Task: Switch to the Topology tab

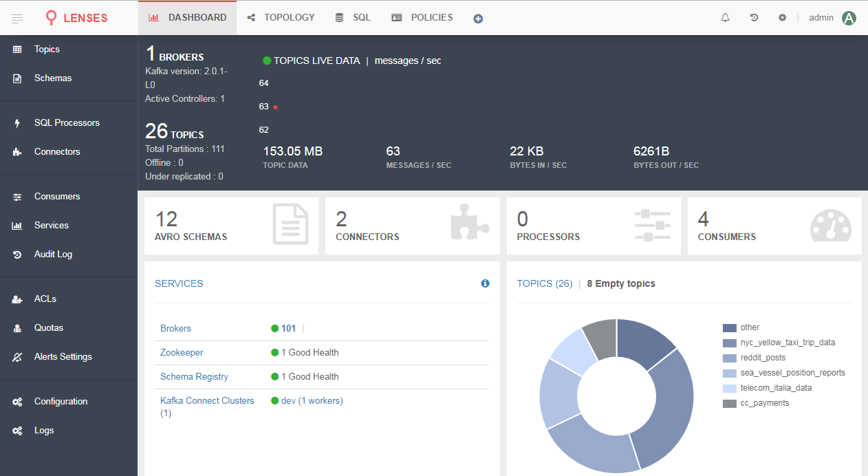Action: (x=281, y=17)
